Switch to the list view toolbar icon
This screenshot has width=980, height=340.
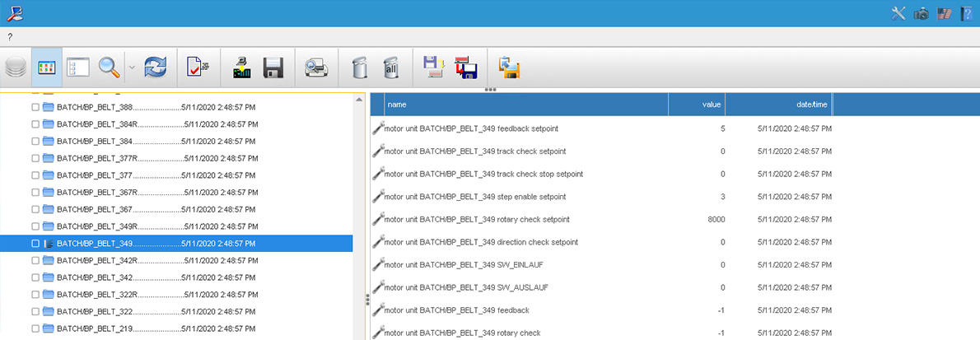click(x=79, y=67)
